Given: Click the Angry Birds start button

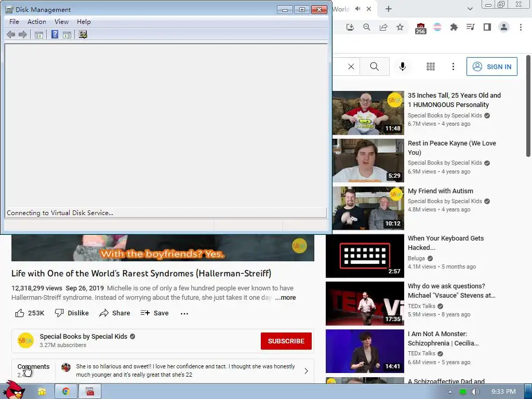Looking at the screenshot, I should (x=13, y=390).
